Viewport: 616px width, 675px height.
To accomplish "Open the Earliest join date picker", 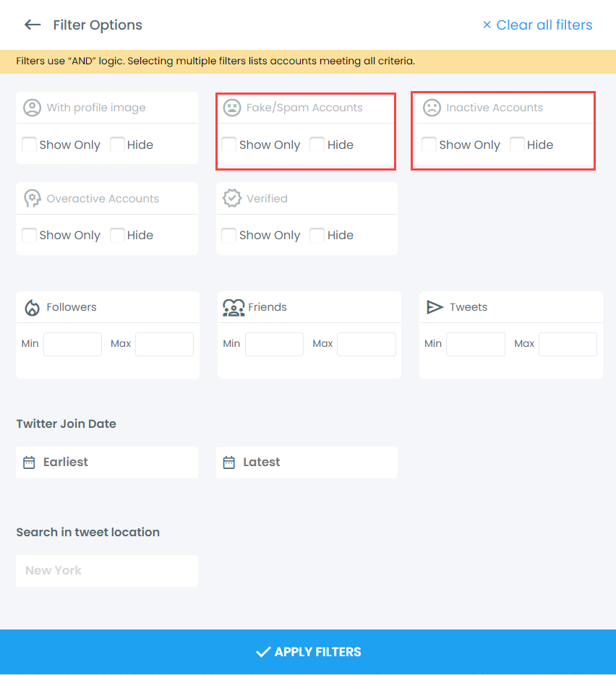I will 106,462.
